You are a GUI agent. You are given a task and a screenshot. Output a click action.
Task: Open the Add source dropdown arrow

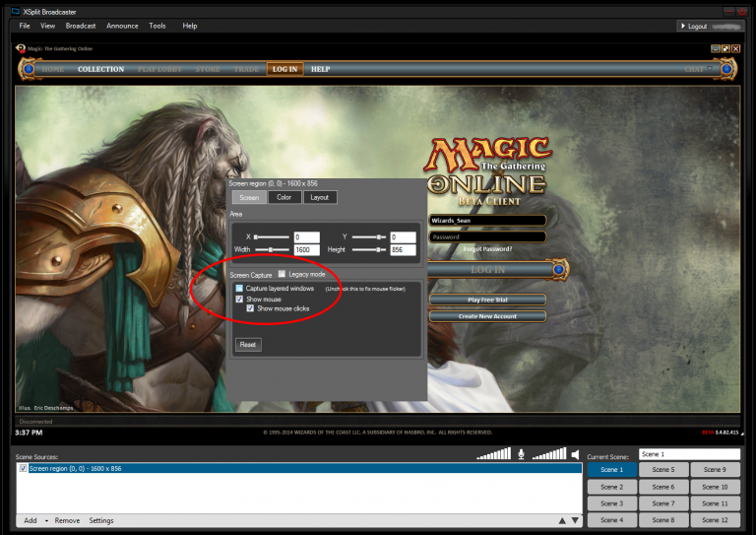point(46,520)
